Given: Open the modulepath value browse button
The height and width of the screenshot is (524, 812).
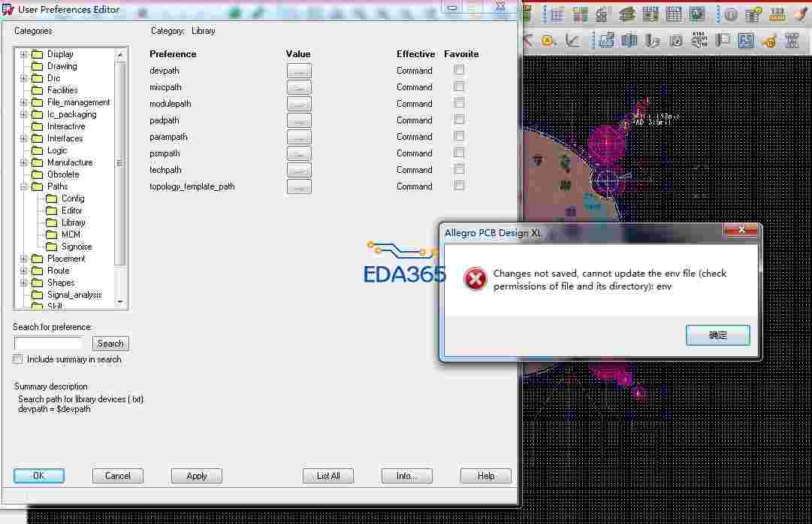Looking at the screenshot, I should pos(299,104).
